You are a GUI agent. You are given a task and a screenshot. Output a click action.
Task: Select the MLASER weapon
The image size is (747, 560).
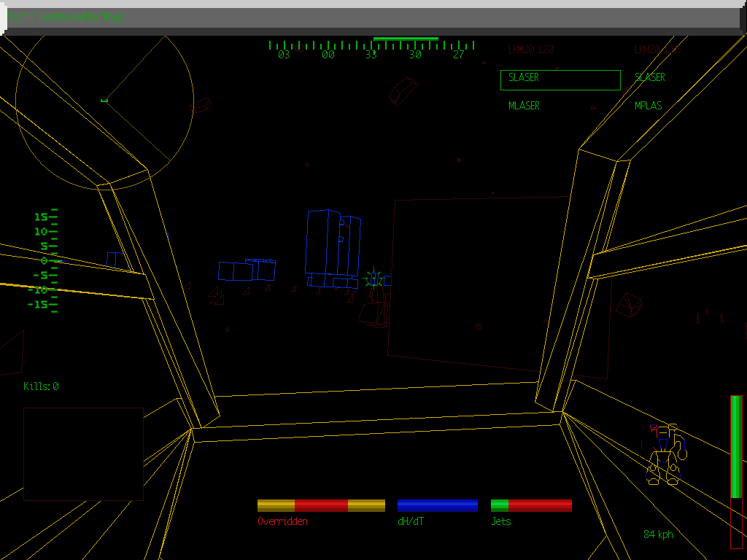[x=524, y=106]
